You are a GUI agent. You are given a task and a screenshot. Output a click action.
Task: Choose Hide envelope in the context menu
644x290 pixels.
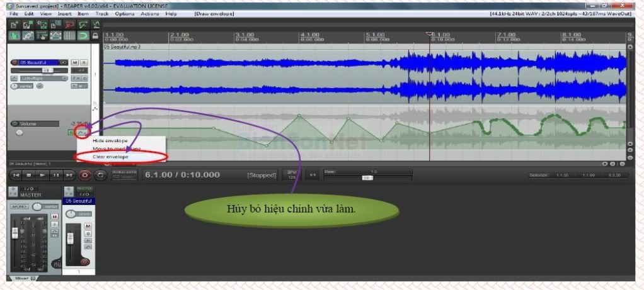[x=110, y=140]
